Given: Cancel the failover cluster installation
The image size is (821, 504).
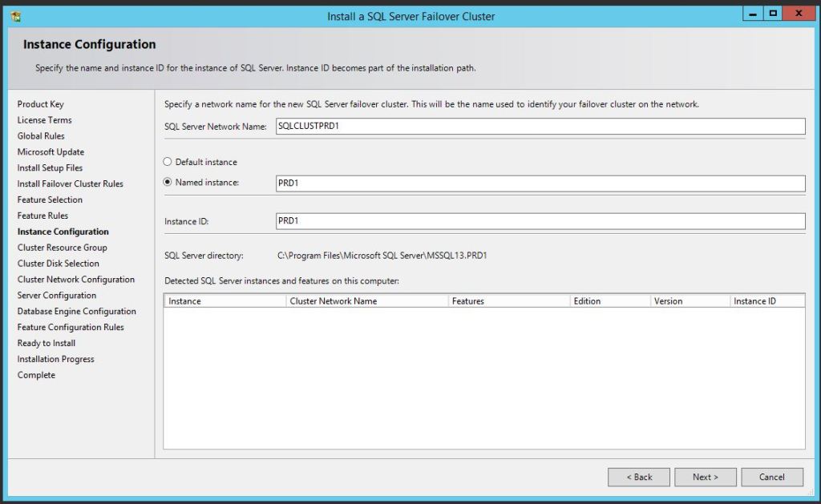Looking at the screenshot, I should point(771,477).
